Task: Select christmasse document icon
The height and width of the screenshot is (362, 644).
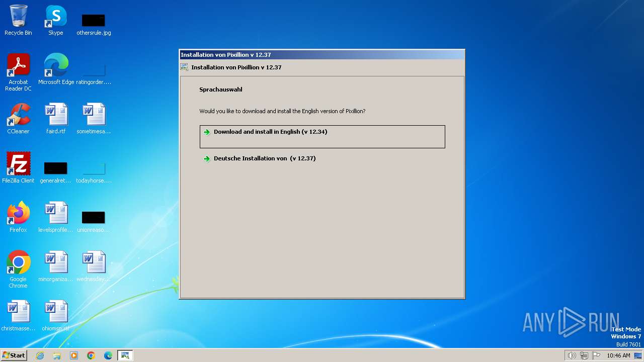Action: tap(18, 316)
